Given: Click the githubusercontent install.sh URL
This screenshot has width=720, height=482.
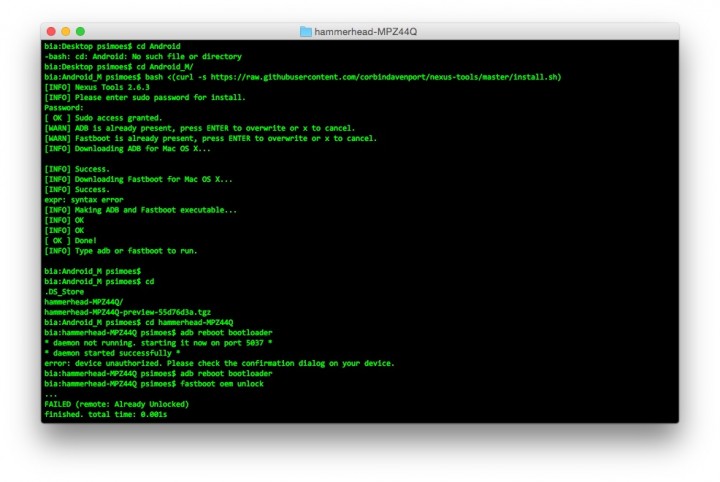Looking at the screenshot, I should [x=386, y=77].
